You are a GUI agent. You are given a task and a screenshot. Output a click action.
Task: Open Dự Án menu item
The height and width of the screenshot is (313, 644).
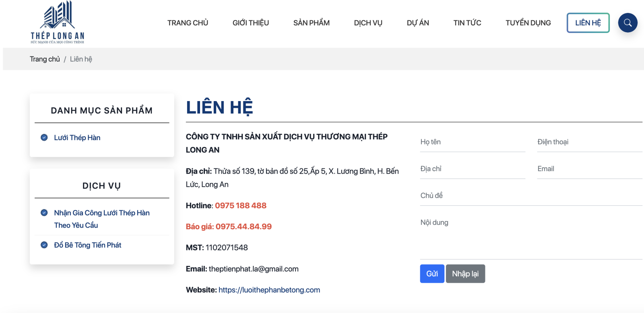[x=418, y=23]
